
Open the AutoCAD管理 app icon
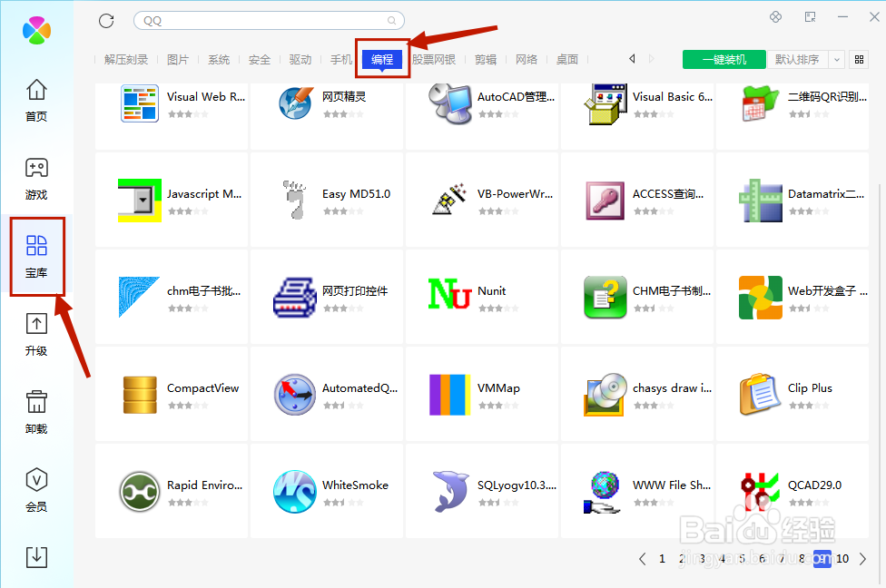coord(449,103)
